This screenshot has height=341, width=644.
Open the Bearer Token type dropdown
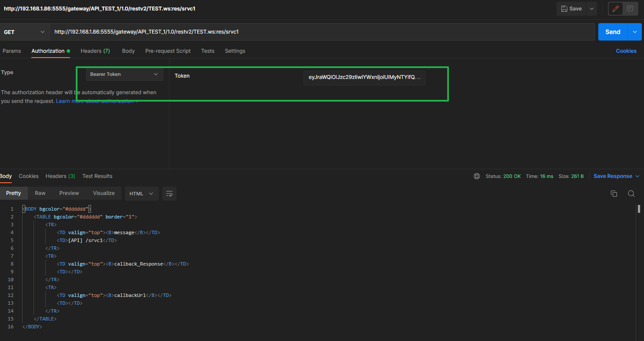point(124,74)
